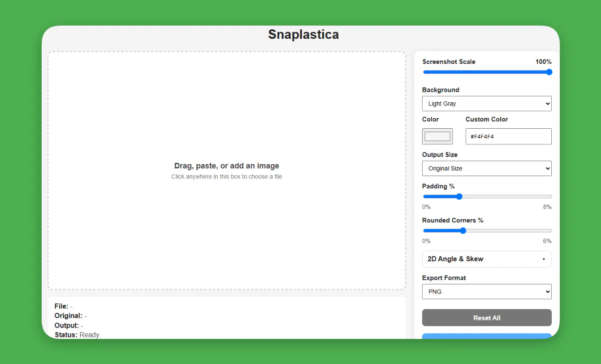Click the Status: Ready text
This screenshot has height=364, width=601.
click(x=77, y=335)
